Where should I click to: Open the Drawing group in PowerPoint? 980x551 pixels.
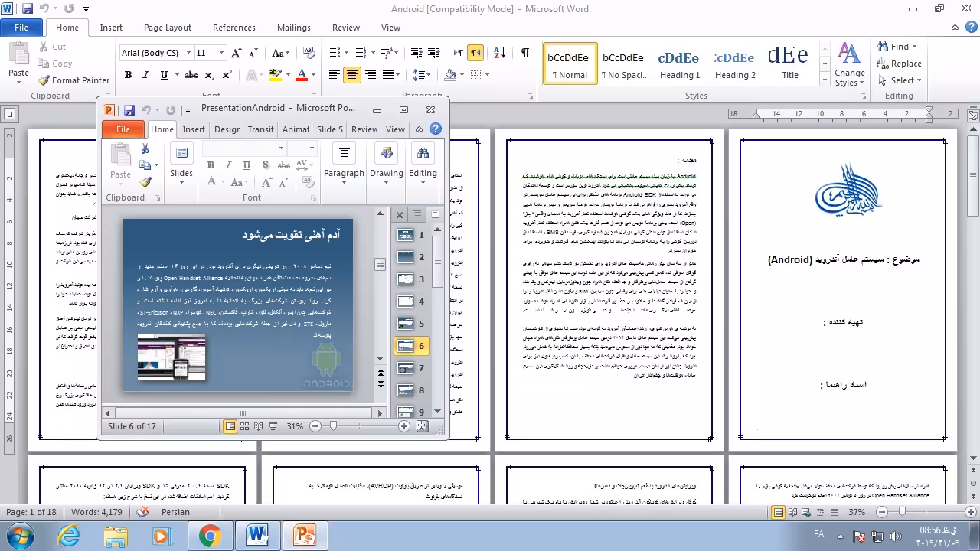point(387,164)
